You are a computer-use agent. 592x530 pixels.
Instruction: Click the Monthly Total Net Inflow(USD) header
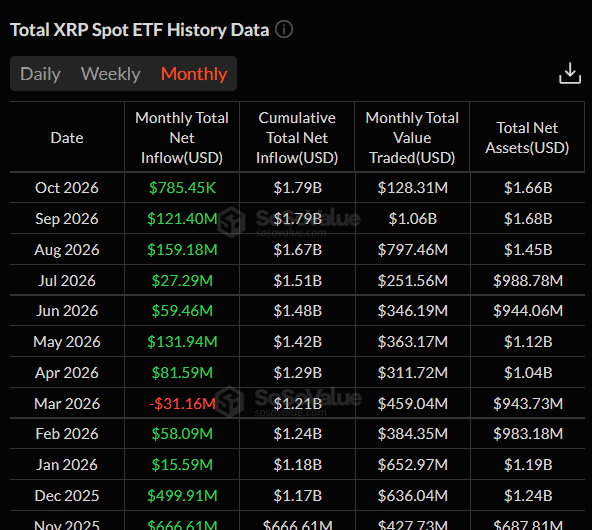[182, 138]
